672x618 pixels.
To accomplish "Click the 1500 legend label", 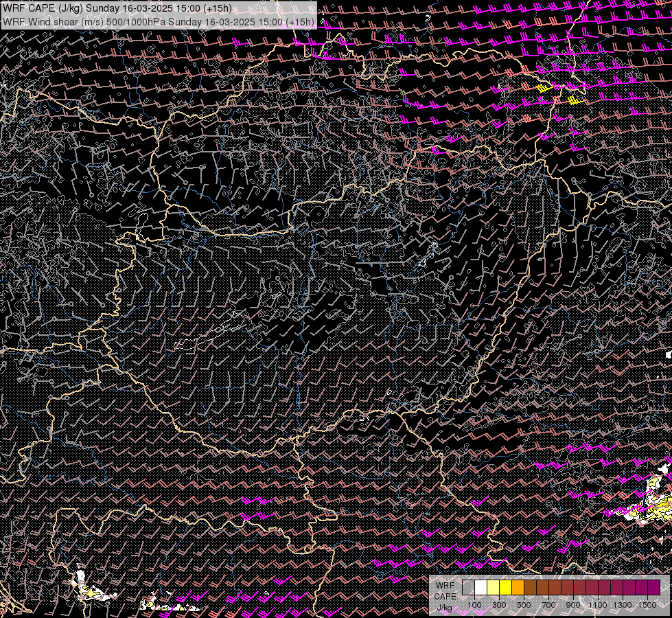I will [x=647, y=605].
